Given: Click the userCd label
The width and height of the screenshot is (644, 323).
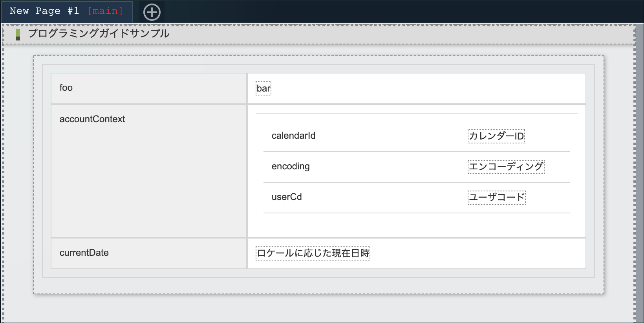Looking at the screenshot, I should (287, 197).
